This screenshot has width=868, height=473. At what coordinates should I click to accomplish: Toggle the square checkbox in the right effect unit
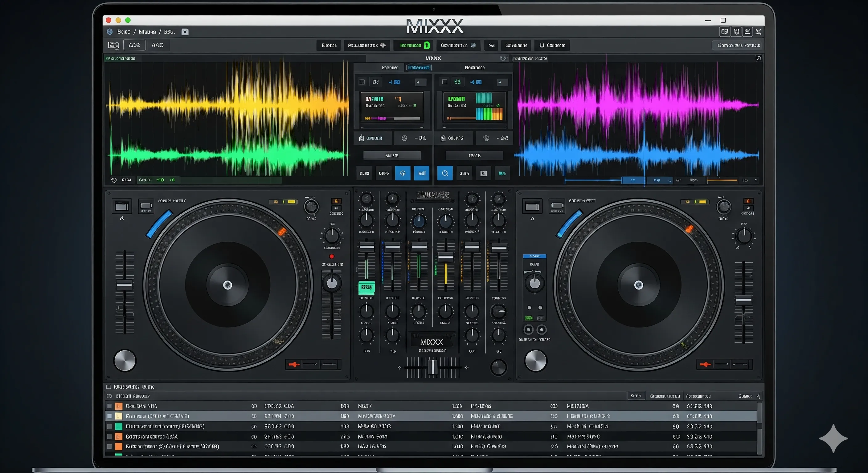pos(444,82)
